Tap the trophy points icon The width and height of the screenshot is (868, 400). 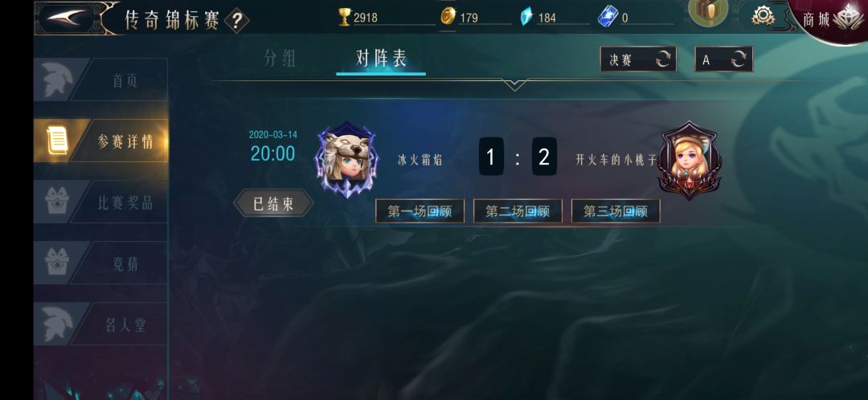click(x=345, y=17)
